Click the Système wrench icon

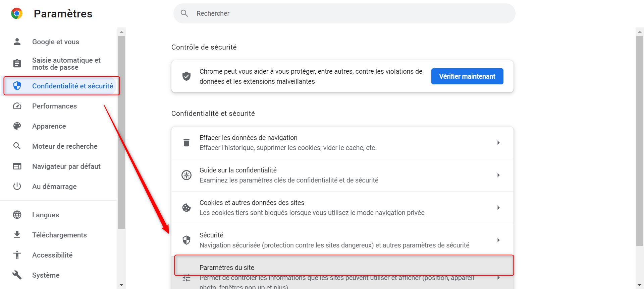(17, 275)
